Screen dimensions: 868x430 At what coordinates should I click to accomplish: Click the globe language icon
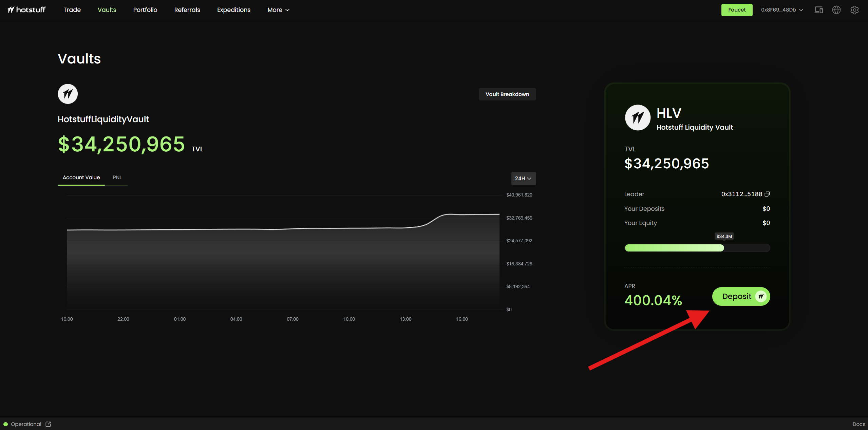click(x=836, y=10)
